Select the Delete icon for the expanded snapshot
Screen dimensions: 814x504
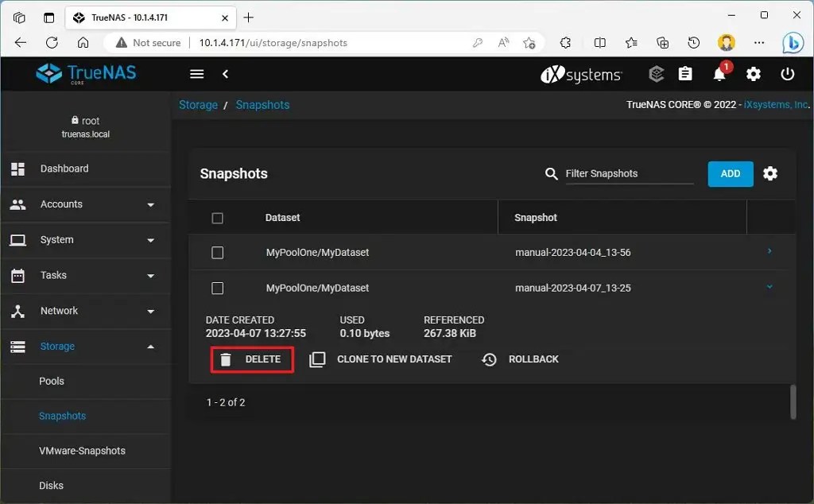[x=227, y=359]
